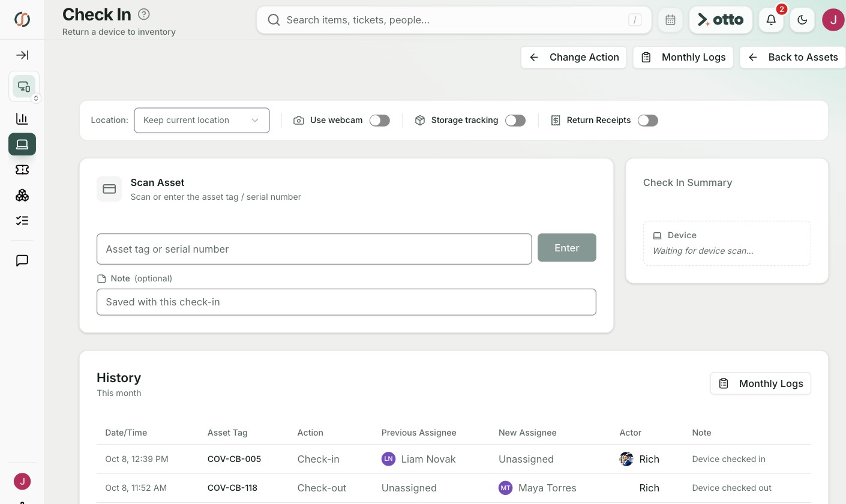Click the user avatar at sidebar bottom

click(22, 481)
